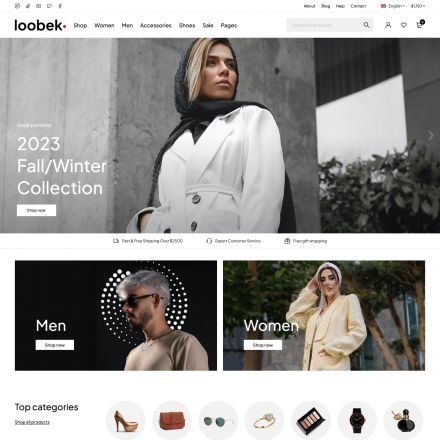Go to next hero slide arrow

point(431,135)
